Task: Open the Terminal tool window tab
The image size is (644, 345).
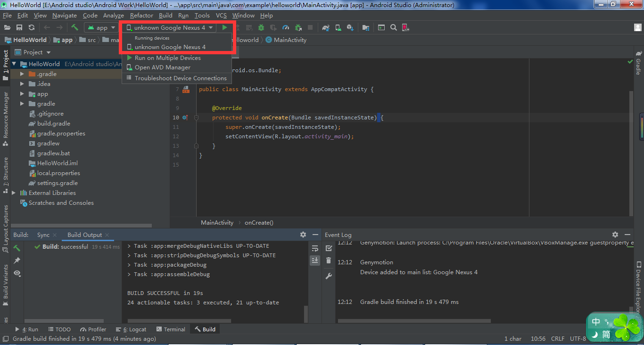Action: (x=171, y=329)
